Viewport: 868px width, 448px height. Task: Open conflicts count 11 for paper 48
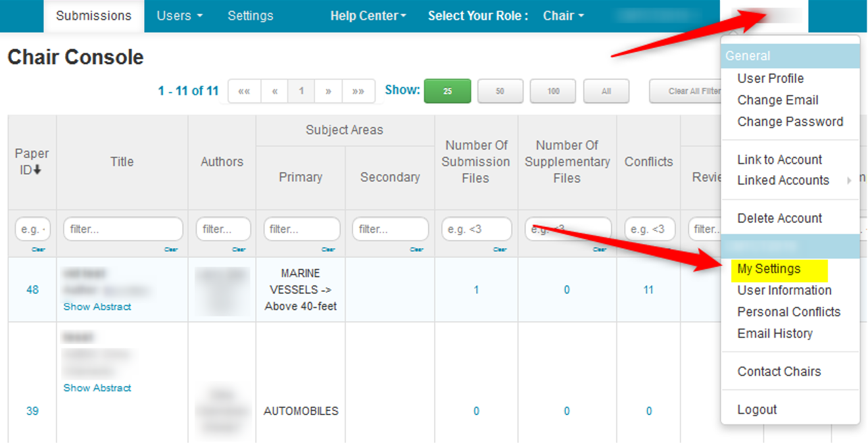pyautogui.click(x=648, y=290)
